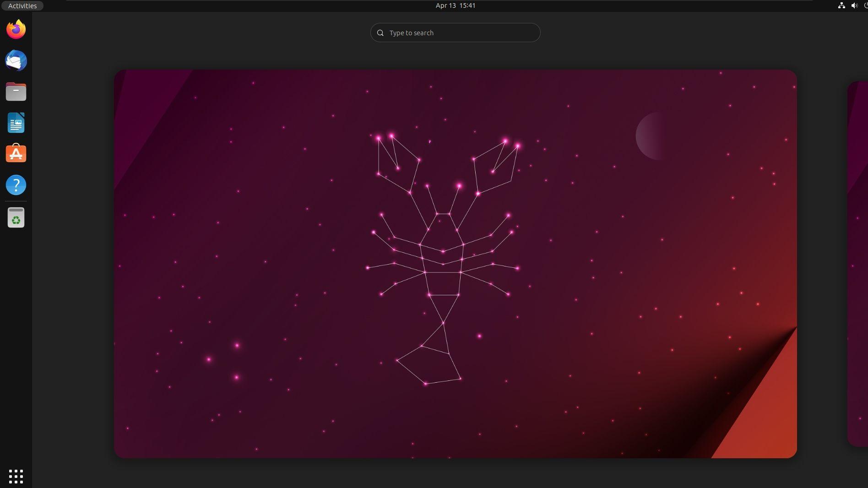Launch LibreOffice Writer

pos(16,123)
